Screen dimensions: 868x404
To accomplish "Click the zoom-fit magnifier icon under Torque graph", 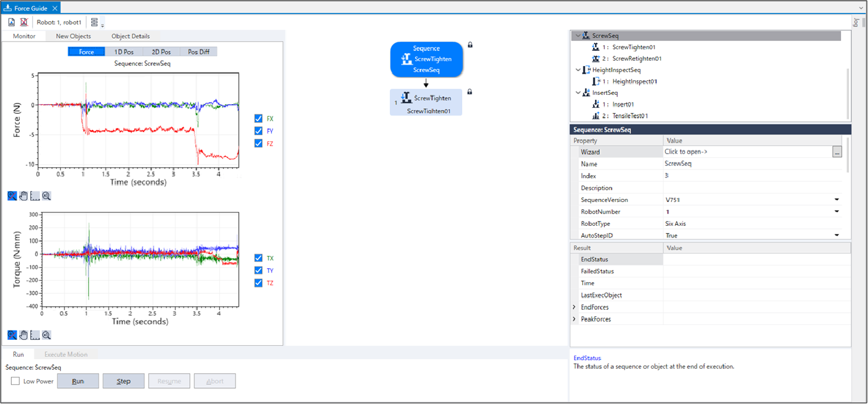I will click(47, 335).
